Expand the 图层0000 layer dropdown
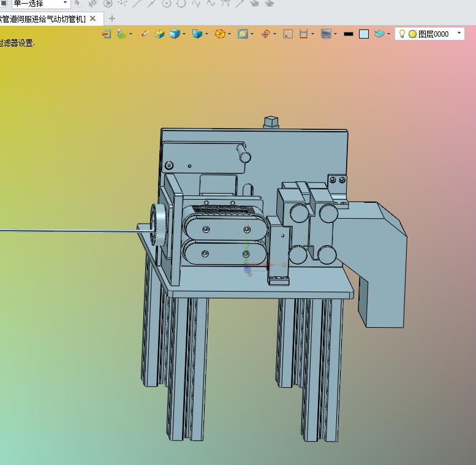This screenshot has width=476, height=465. pyautogui.click(x=459, y=33)
